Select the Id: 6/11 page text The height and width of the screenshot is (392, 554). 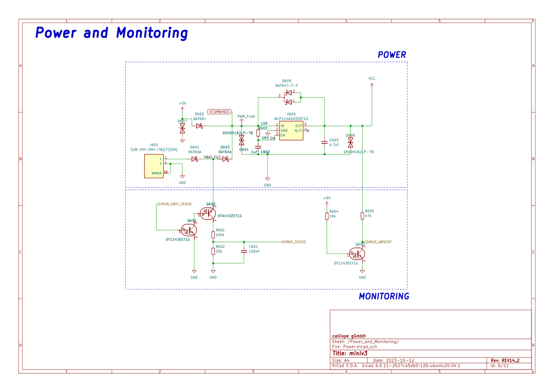pyautogui.click(x=499, y=366)
